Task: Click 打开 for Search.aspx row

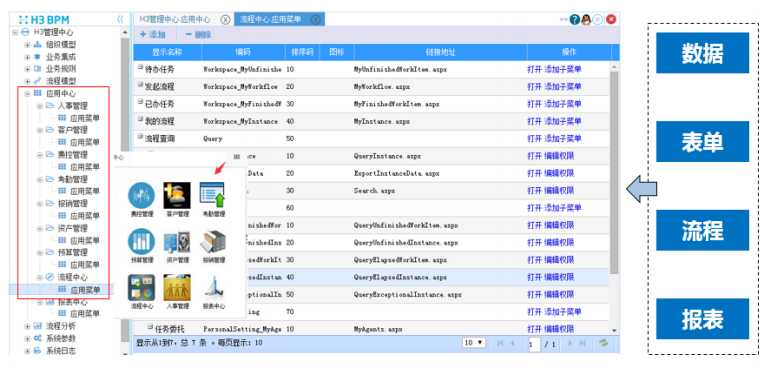Action: pos(535,190)
